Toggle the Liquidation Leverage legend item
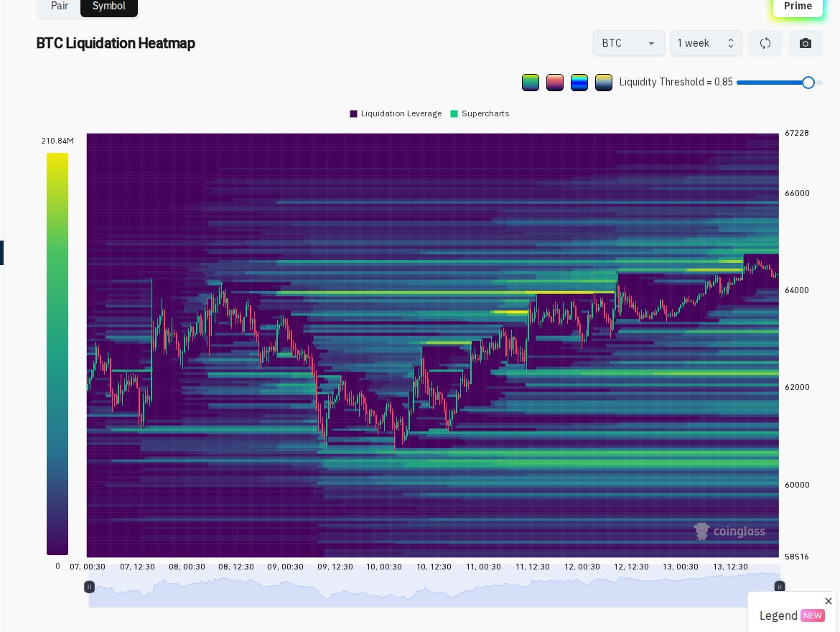The height and width of the screenshot is (632, 840). (x=396, y=113)
